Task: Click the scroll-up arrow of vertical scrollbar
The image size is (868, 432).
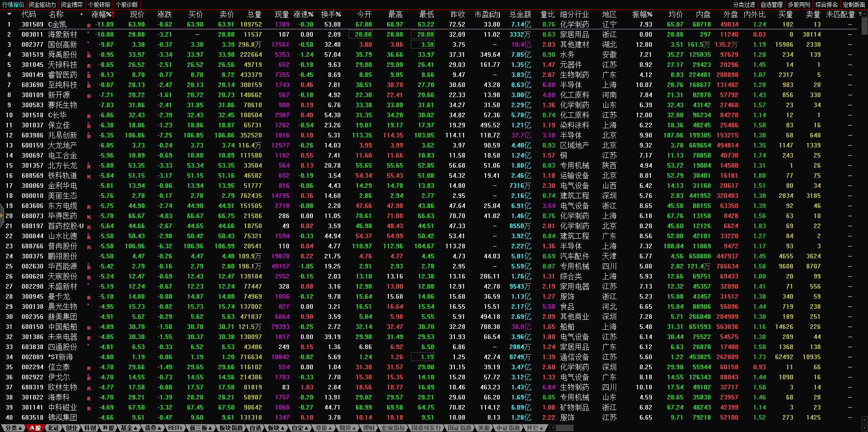Action: point(864,13)
